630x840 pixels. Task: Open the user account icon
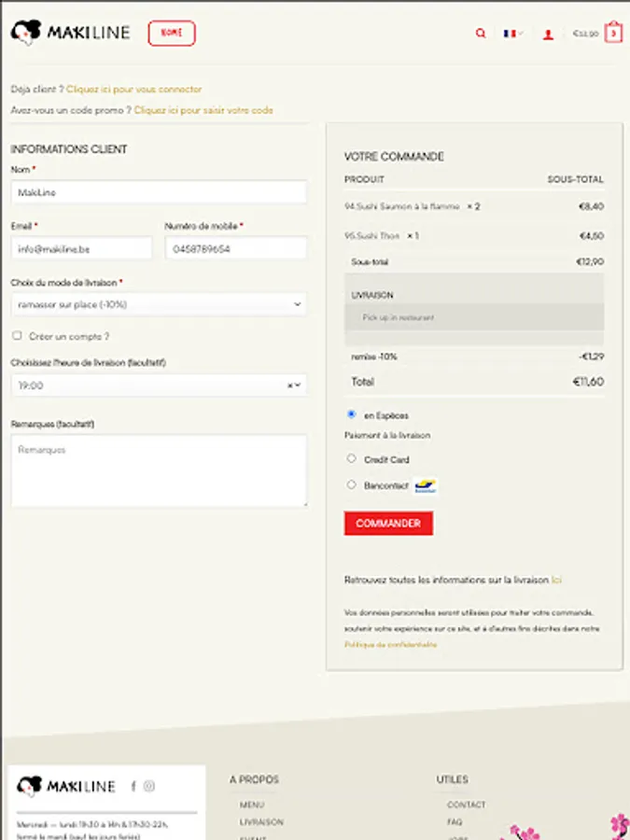[x=548, y=35]
